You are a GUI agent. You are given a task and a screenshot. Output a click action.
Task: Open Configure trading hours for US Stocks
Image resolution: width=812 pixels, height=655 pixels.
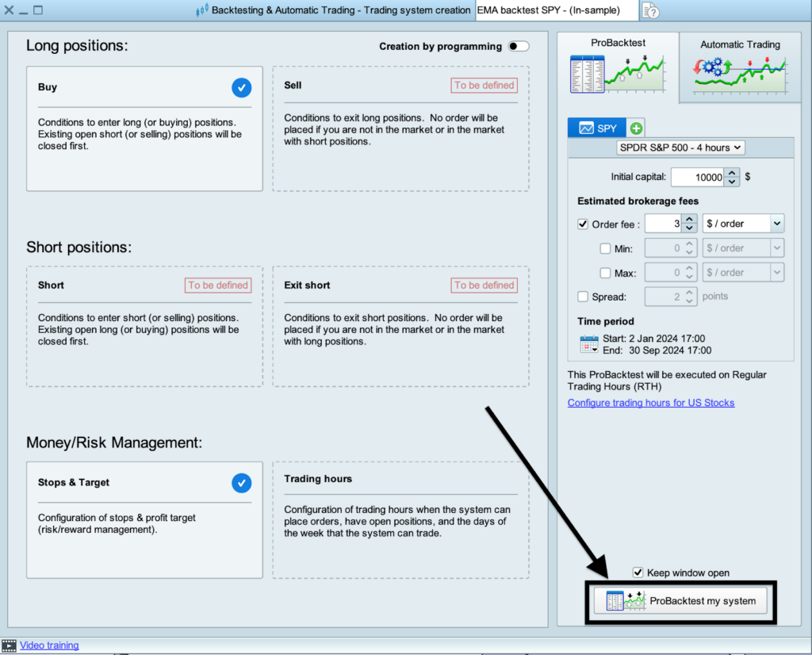coord(650,403)
